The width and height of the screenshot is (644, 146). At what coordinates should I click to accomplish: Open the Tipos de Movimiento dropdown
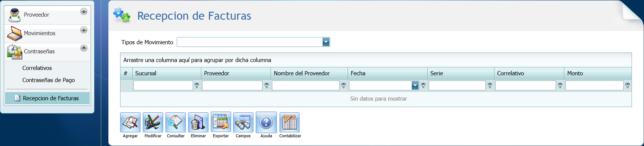(326, 42)
